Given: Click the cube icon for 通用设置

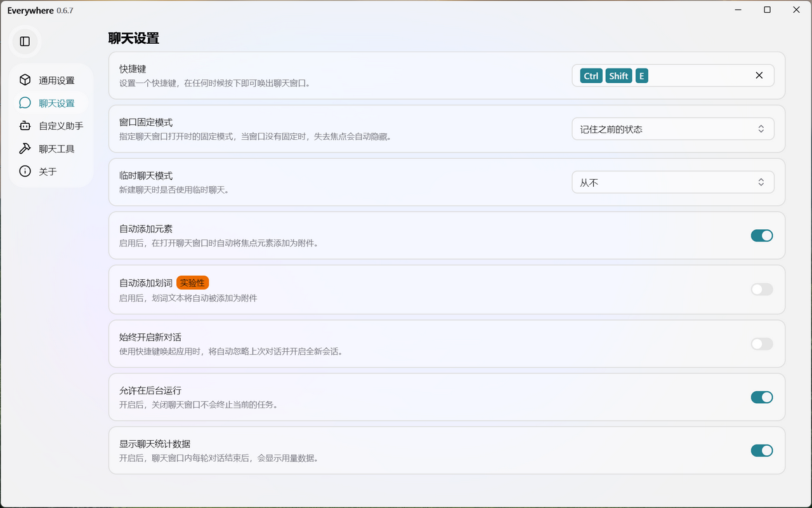Looking at the screenshot, I should [25, 80].
